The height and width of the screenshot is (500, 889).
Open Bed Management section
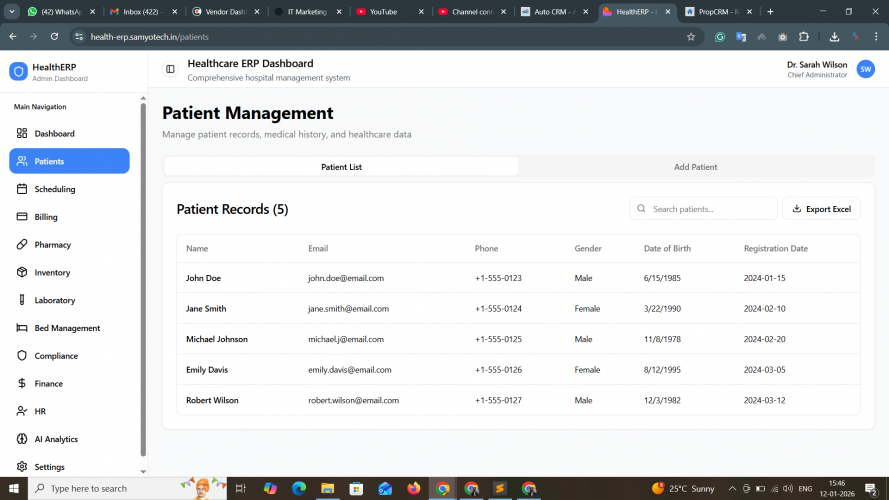point(69,328)
